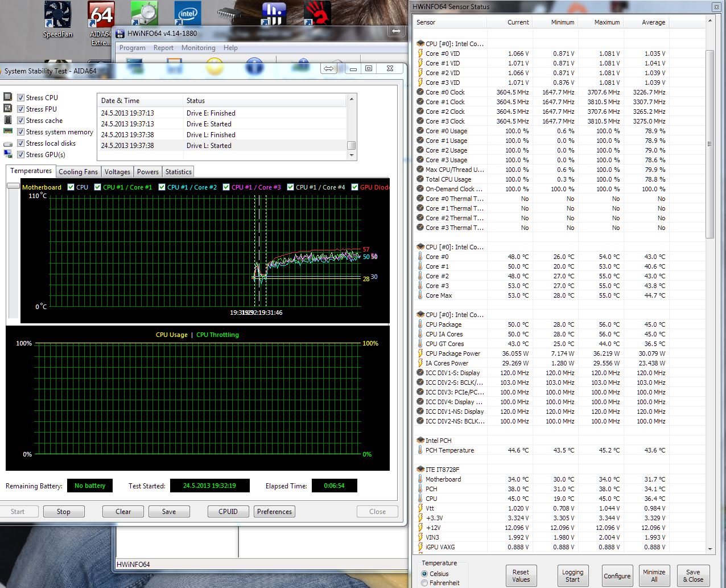Switch to the Cooling Fans tab
726x588 pixels.
tap(78, 172)
